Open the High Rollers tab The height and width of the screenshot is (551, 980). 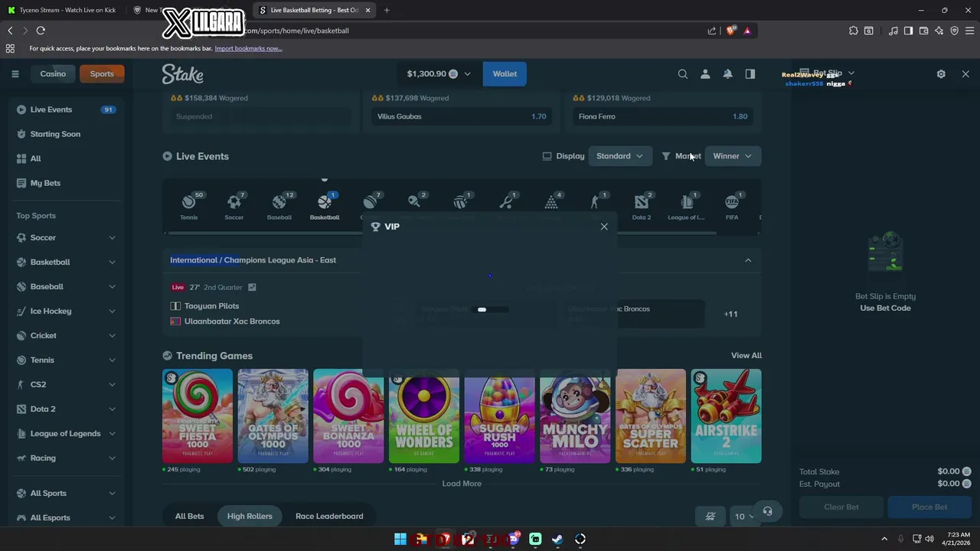click(250, 517)
